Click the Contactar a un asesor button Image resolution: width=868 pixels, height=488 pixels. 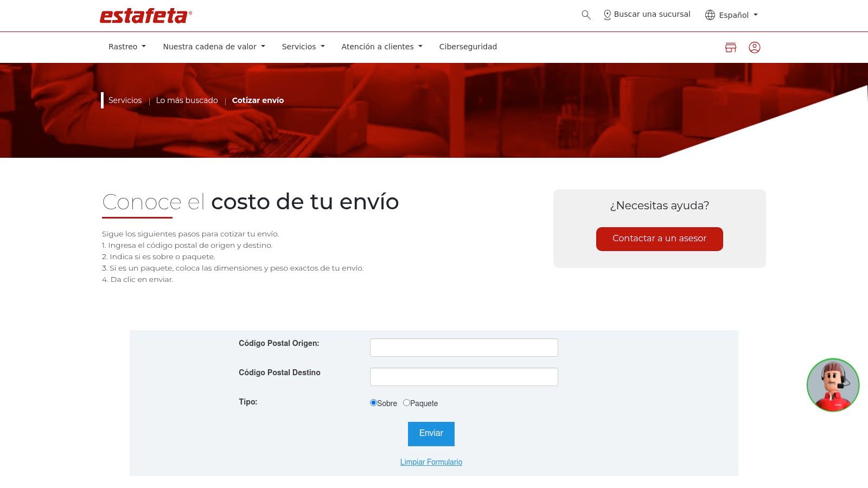659,239
